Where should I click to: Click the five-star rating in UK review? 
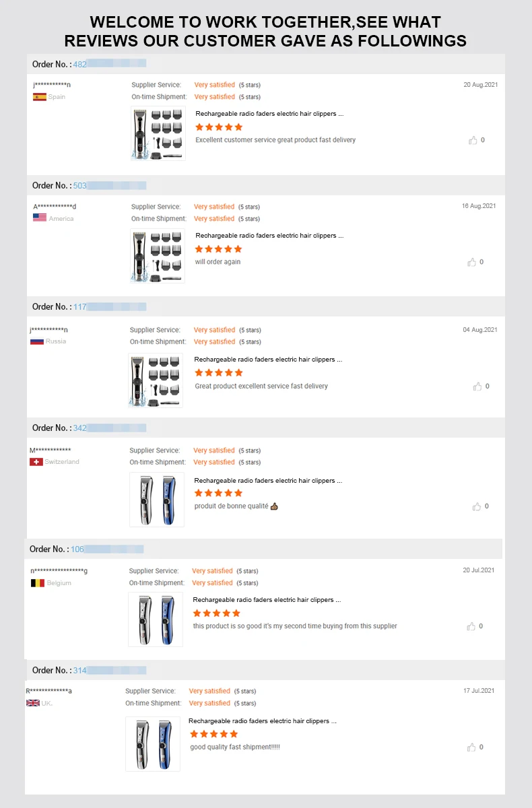[x=214, y=734]
